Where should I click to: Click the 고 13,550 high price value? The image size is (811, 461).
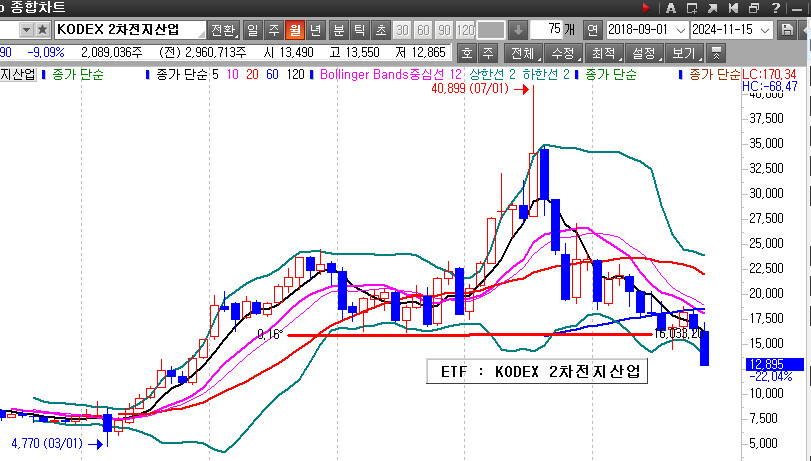[354, 53]
